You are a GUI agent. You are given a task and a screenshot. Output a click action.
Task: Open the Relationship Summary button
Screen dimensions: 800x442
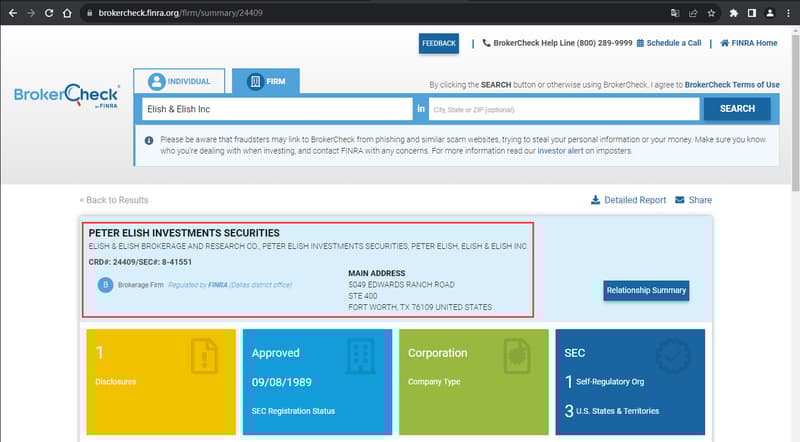click(x=646, y=291)
